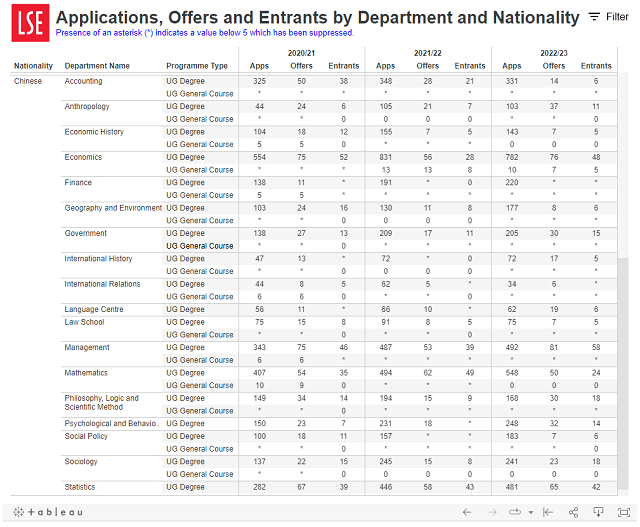Click the Tableau logo
Screen dimensions: 640x527
coord(48,512)
